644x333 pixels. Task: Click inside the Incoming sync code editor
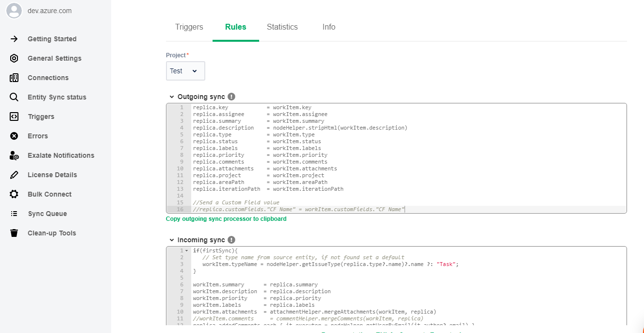pos(396,286)
